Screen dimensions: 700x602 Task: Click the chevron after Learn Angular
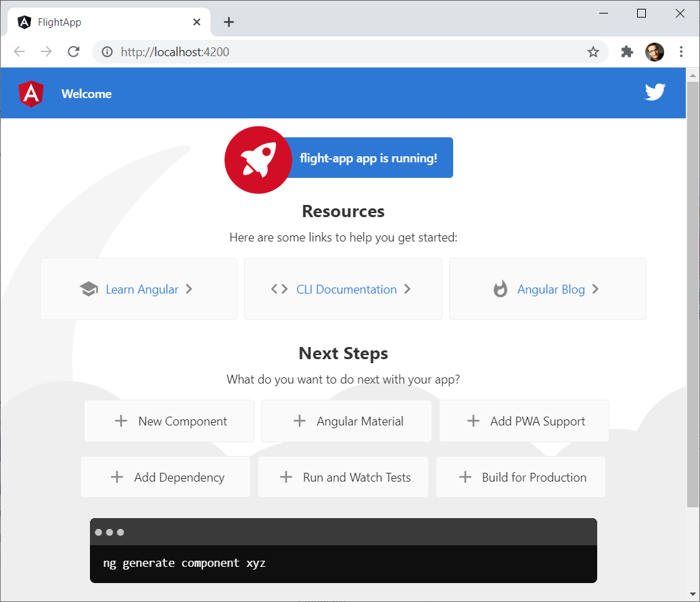[189, 289]
